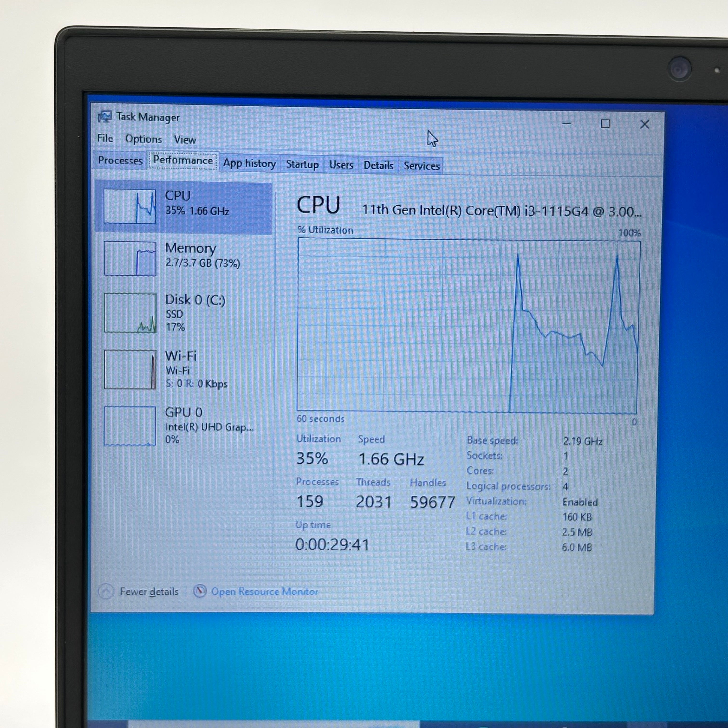Screen dimensions: 728x728
Task: Click the Base speed 2.19 GHz value
Action: point(583,441)
